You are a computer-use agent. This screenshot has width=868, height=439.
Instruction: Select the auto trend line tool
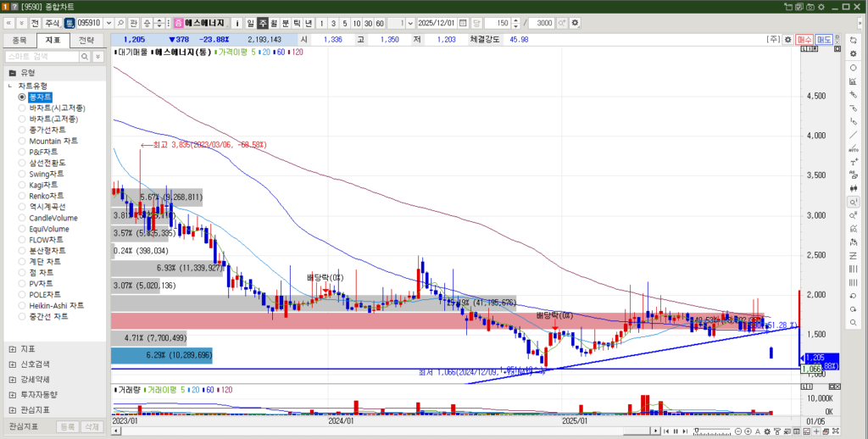click(x=853, y=148)
